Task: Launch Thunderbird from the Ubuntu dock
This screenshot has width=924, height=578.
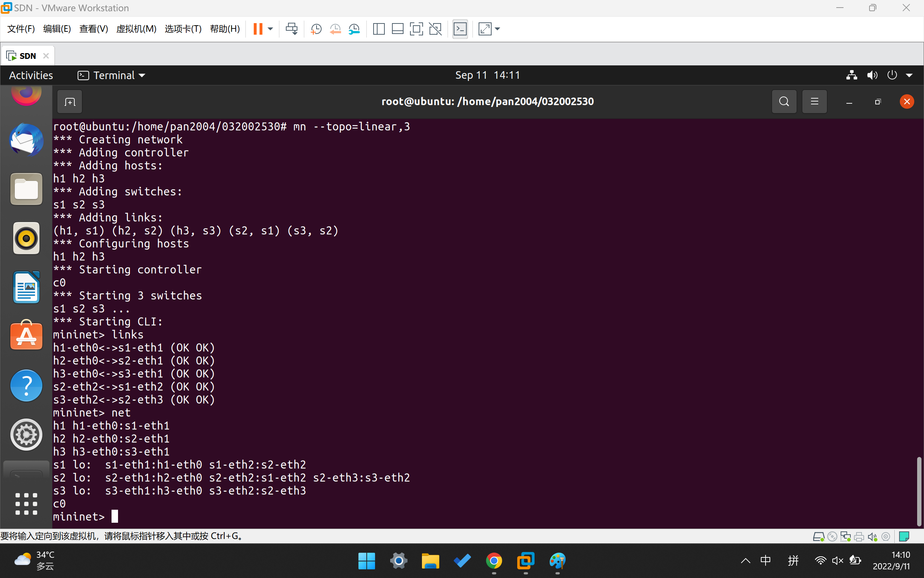Action: [x=26, y=139]
